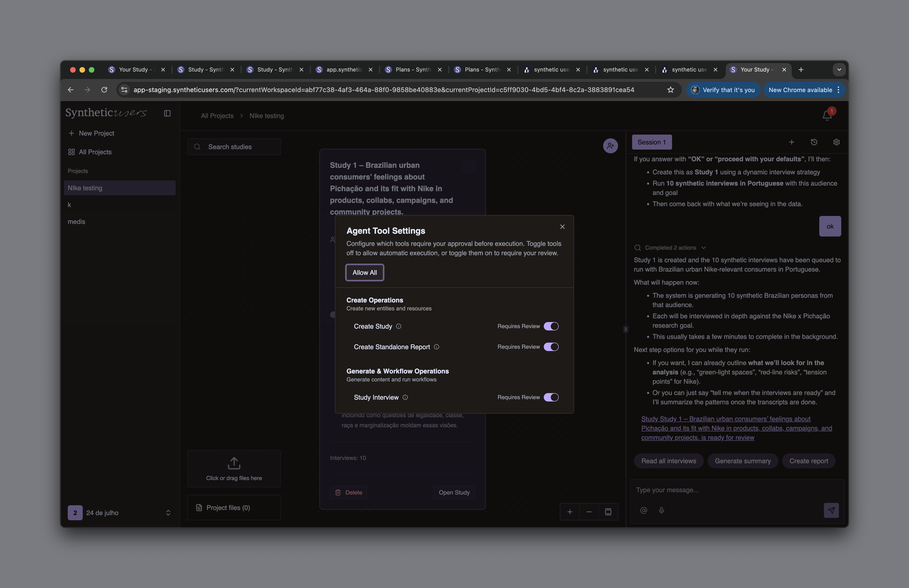
Task: Toggle Study Interview requires review switch
Action: [x=551, y=397]
